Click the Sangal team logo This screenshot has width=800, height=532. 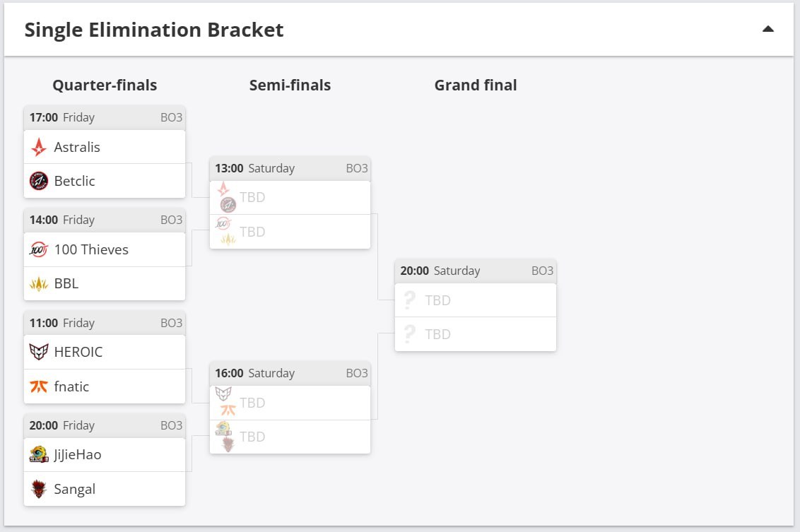click(39, 489)
